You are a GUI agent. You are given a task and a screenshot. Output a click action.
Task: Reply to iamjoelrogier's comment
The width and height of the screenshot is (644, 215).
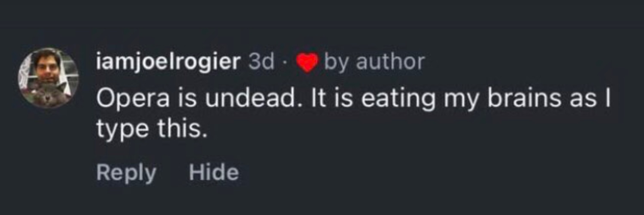pos(126,173)
